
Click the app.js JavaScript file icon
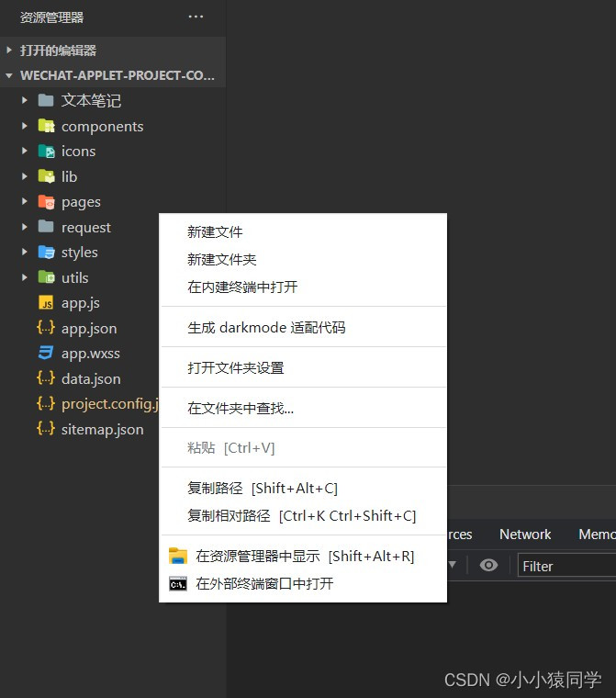pos(46,303)
